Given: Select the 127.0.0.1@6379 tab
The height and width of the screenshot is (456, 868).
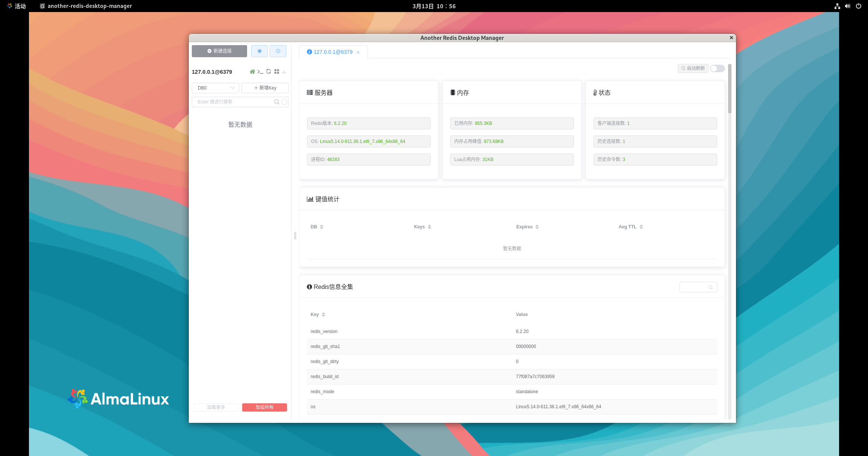Looking at the screenshot, I should 332,52.
